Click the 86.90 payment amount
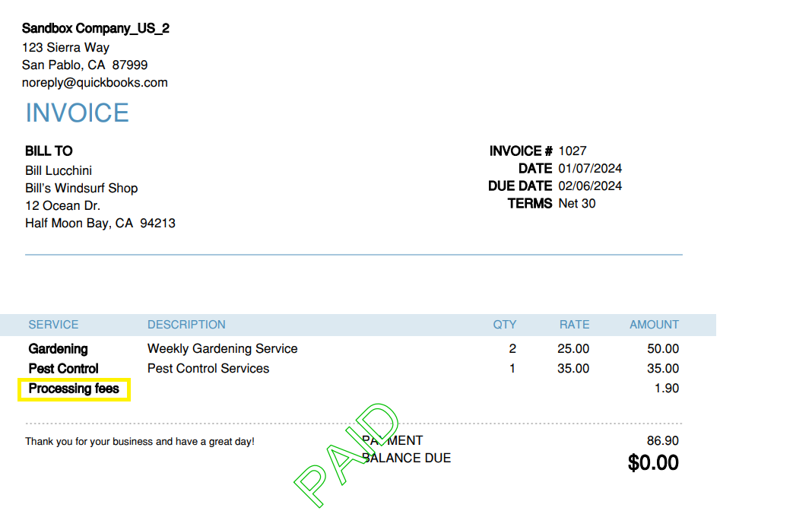 pos(663,441)
